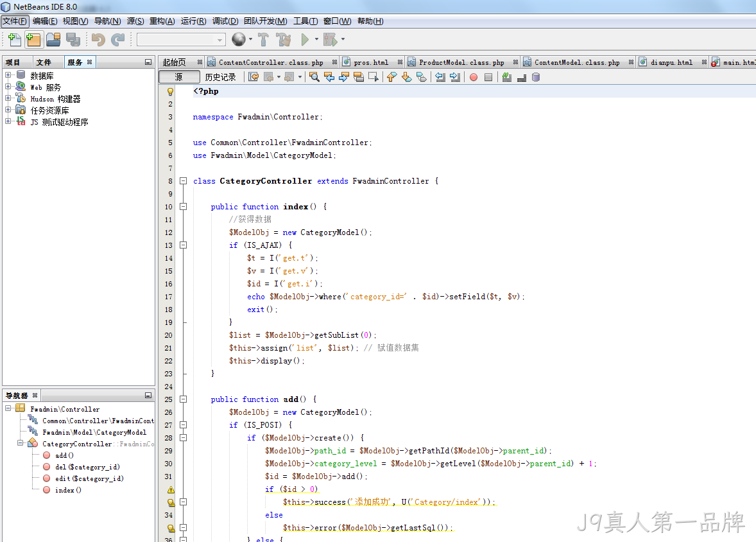The height and width of the screenshot is (542, 756).
Task: Expand the 数据库 node in Services
Action: click(8, 74)
